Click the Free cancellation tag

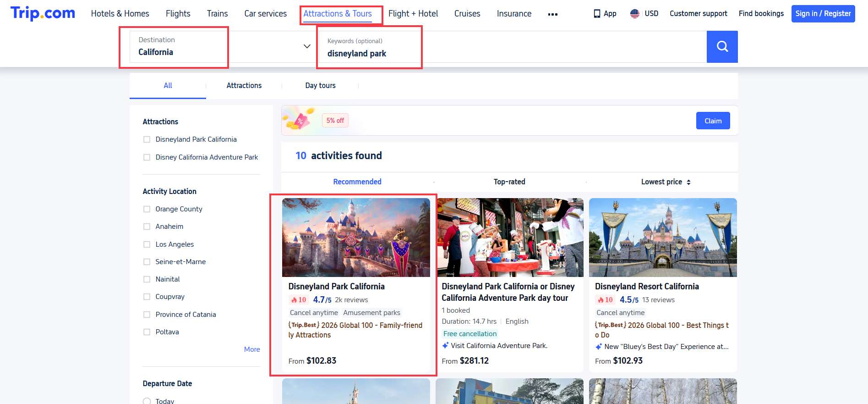coord(470,334)
